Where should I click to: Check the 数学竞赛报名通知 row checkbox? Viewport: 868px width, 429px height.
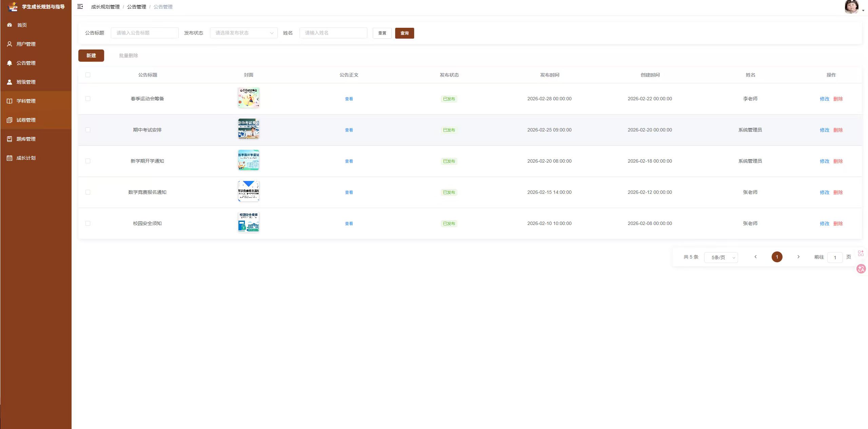88,192
